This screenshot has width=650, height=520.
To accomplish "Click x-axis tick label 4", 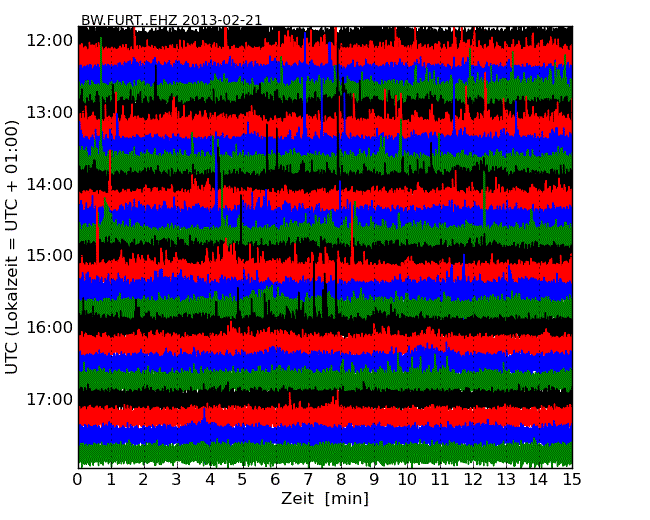I will pyautogui.click(x=210, y=480).
